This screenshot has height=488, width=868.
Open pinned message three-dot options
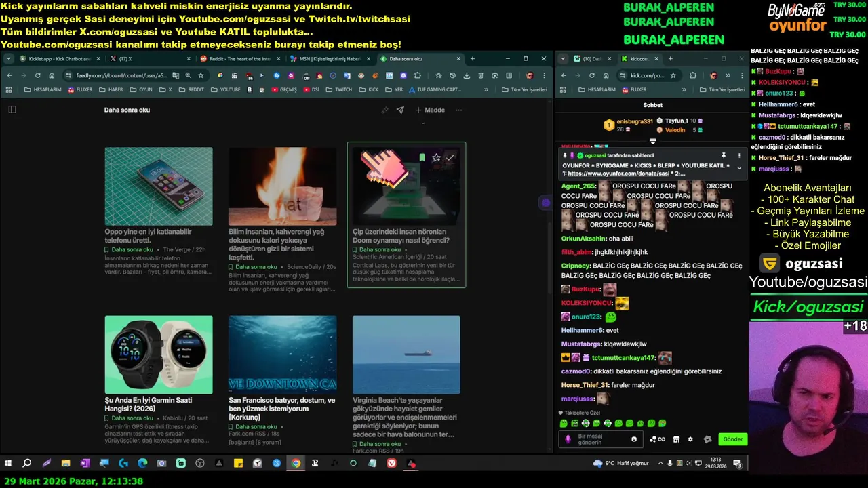click(x=739, y=155)
